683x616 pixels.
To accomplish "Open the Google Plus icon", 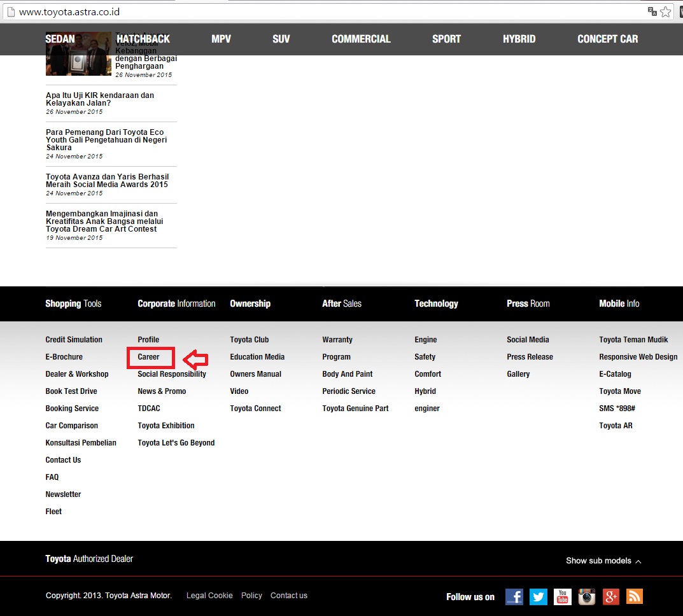I will 610,596.
